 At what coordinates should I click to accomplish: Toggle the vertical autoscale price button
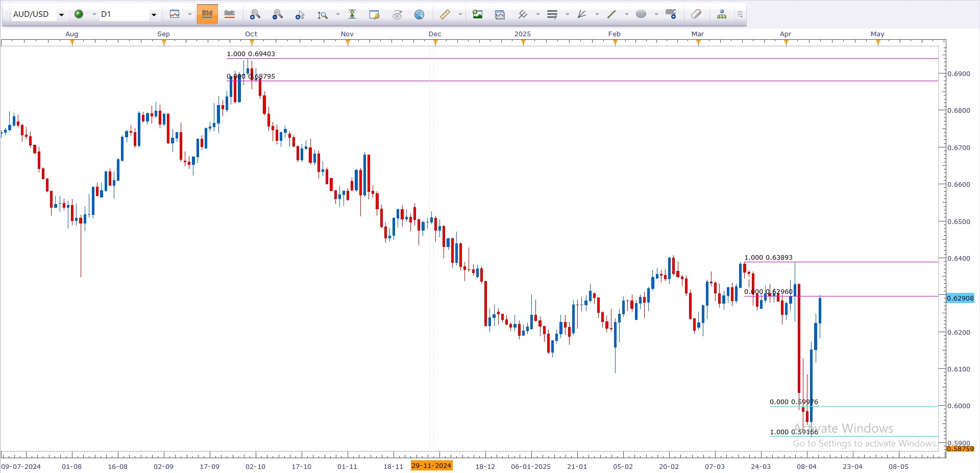[352, 14]
